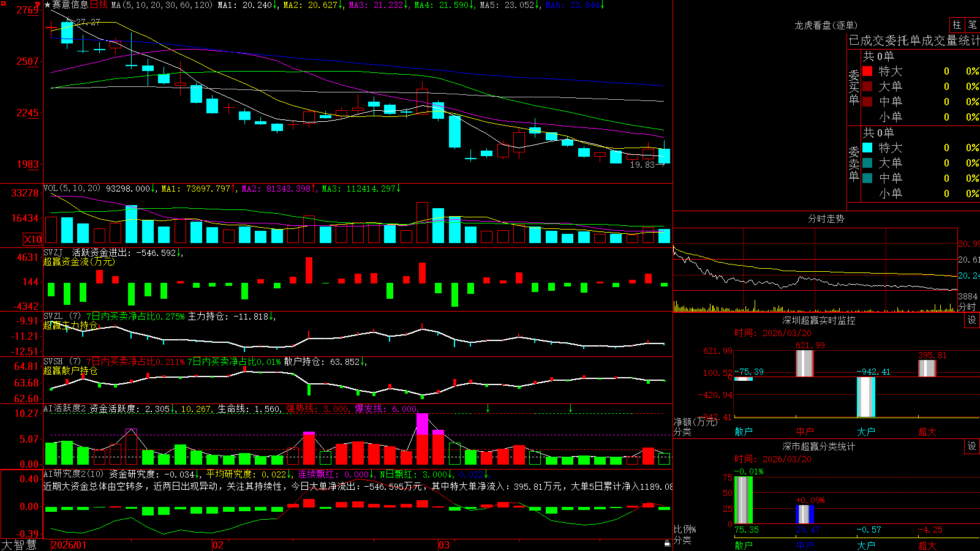Select the 分时走势 panel title
This screenshot has width=980, height=551.
(826, 219)
